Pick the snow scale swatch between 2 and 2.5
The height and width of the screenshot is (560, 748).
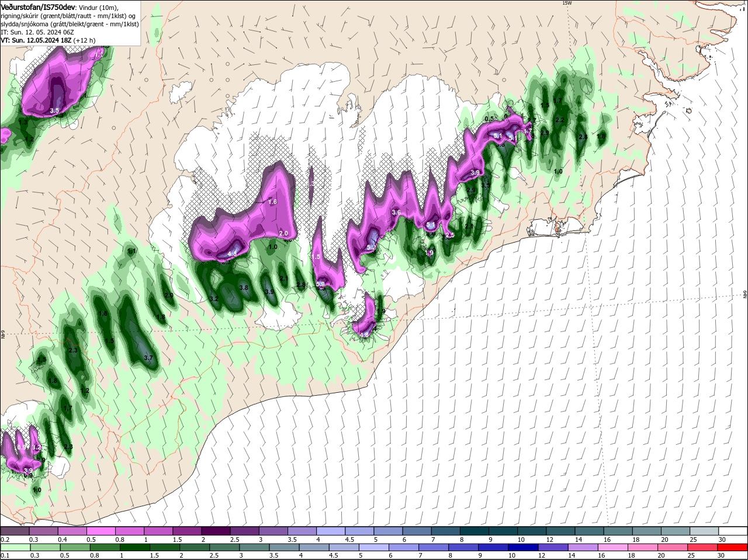tap(216, 531)
